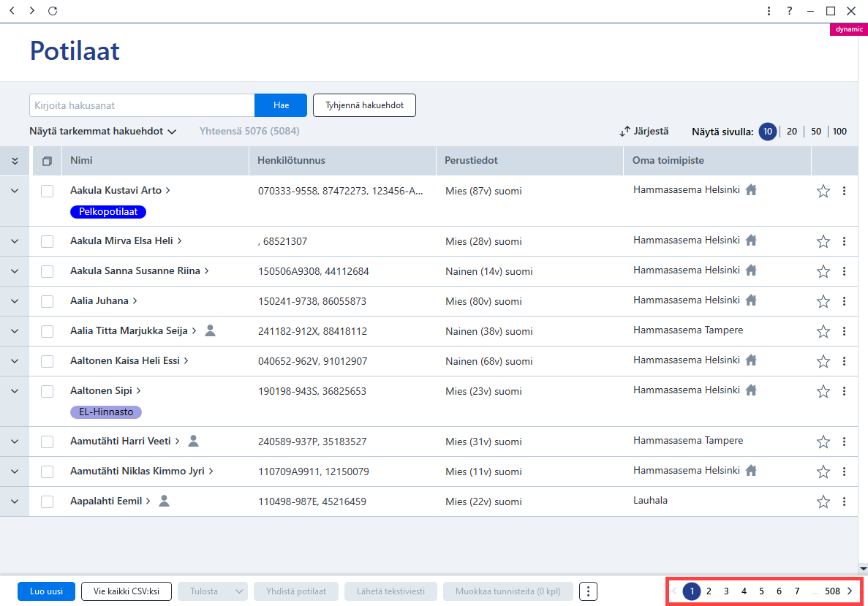This screenshot has height=606, width=868.
Task: Click the browser back arrow icon
Action: click(12, 10)
